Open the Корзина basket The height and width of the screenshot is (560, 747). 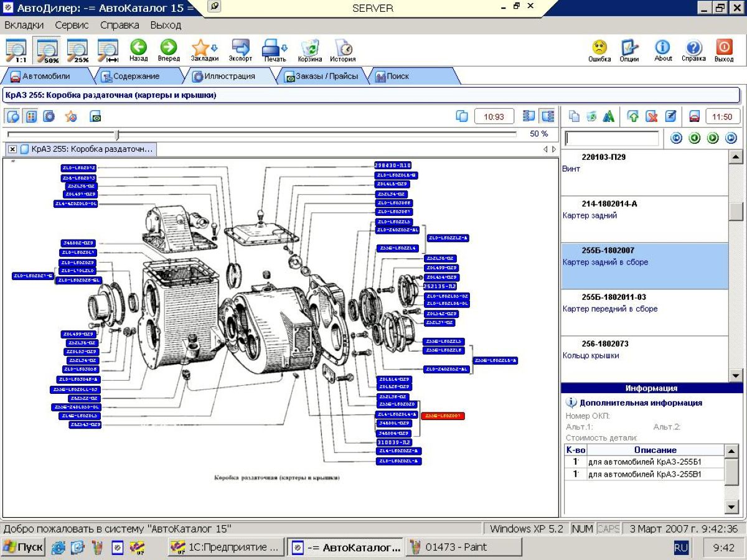coord(310,50)
